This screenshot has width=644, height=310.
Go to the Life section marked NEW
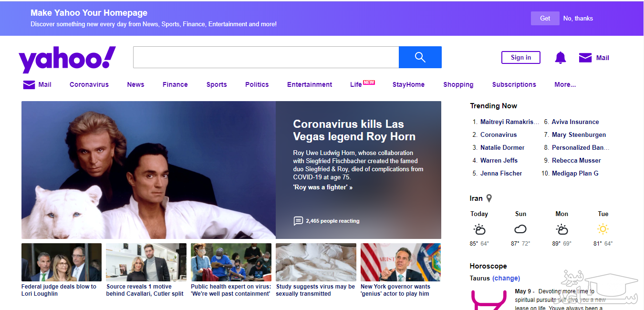point(356,84)
